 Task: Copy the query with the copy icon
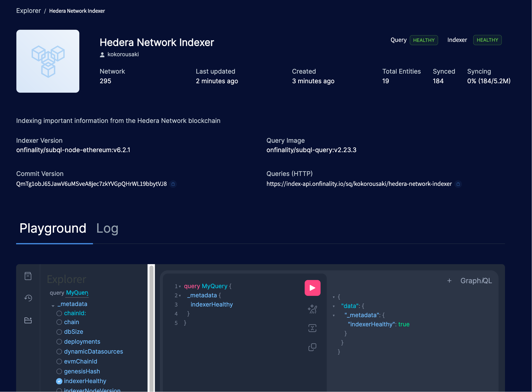click(x=313, y=347)
